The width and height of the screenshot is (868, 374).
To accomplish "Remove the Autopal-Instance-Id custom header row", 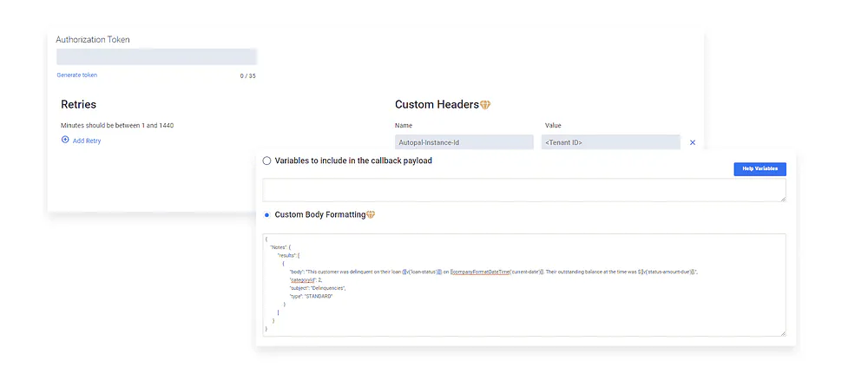I will point(693,142).
